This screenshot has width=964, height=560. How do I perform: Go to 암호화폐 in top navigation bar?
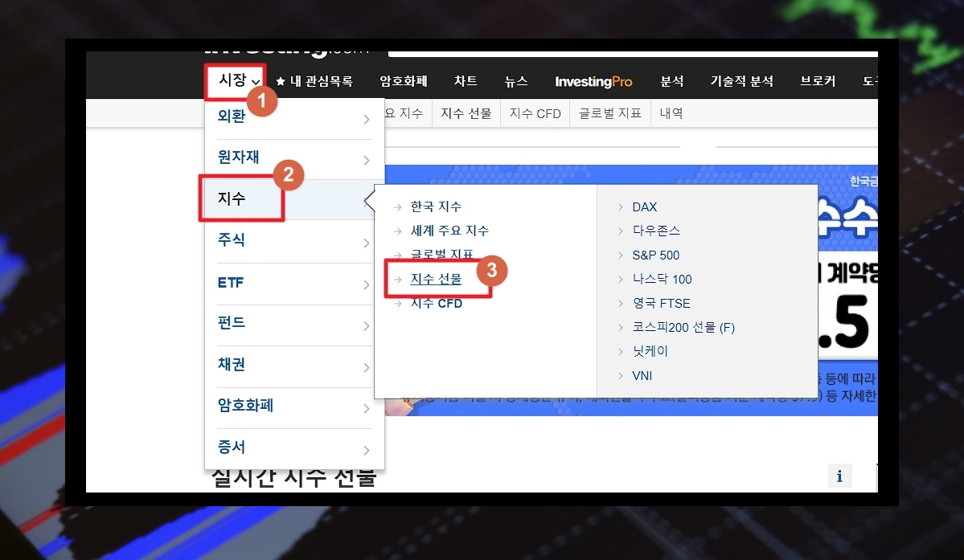click(404, 81)
